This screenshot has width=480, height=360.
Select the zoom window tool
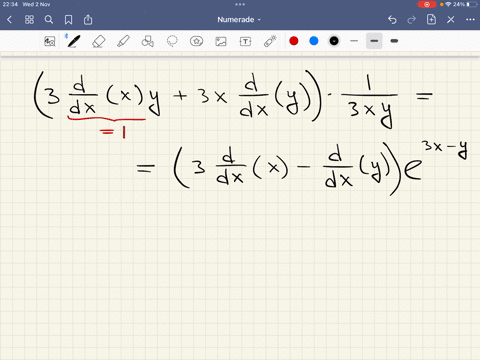click(50, 41)
